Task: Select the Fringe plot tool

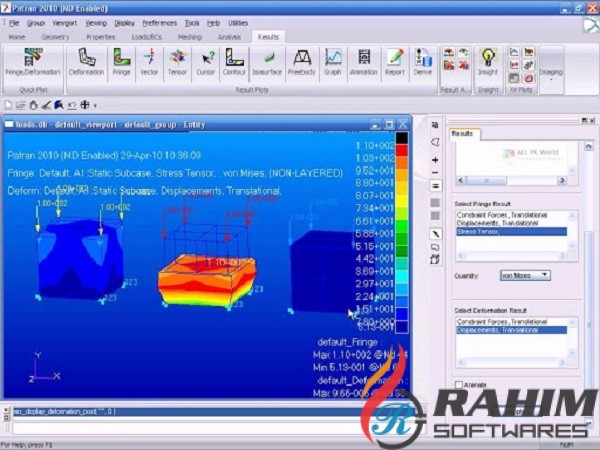Action: (121, 62)
